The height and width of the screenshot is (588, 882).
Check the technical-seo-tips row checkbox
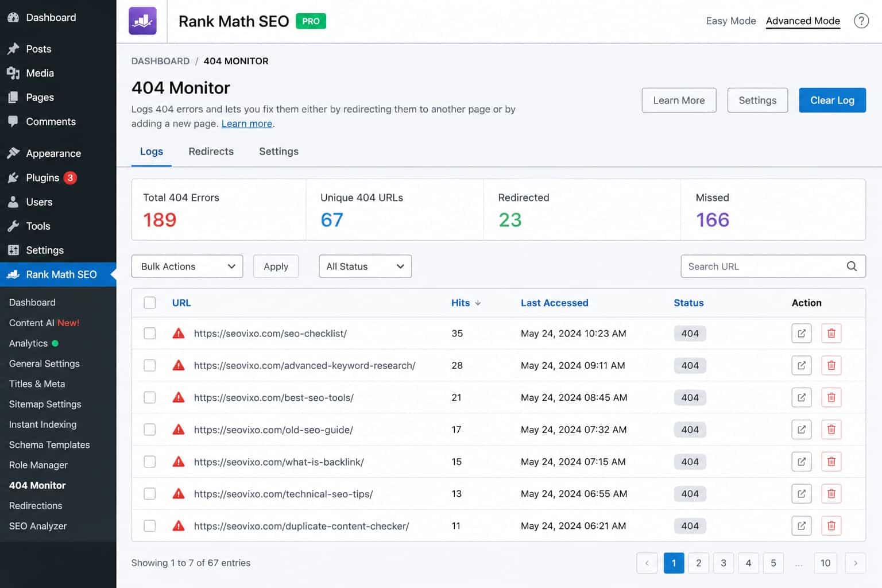150,494
